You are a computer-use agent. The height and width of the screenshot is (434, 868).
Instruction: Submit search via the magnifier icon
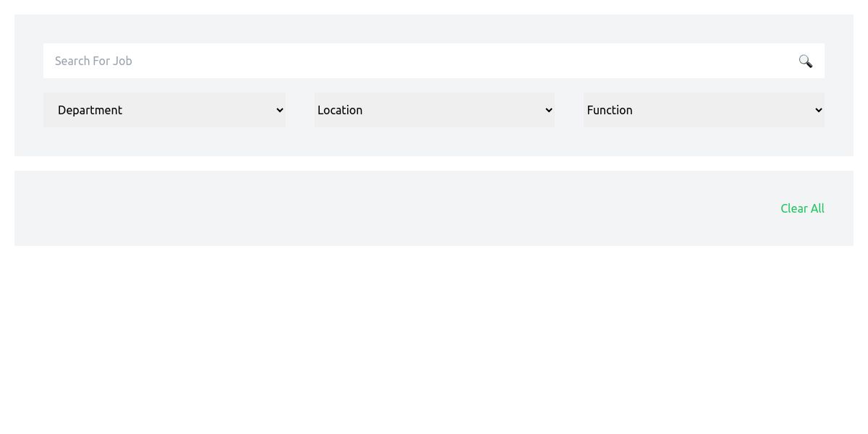[805, 61]
